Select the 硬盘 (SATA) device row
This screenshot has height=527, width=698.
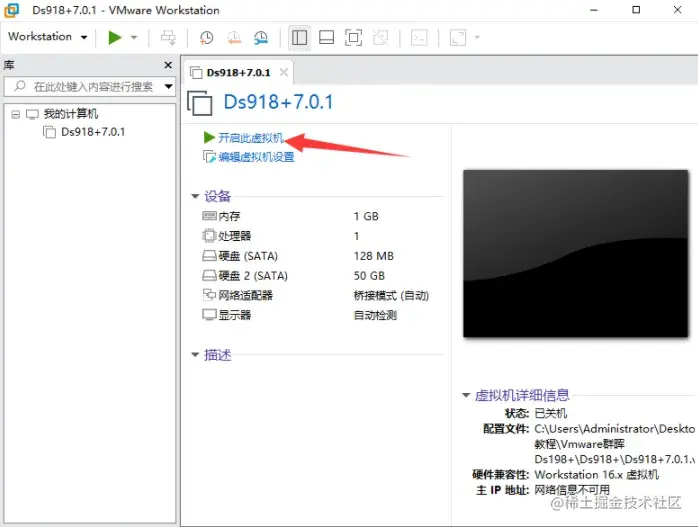coord(240,256)
